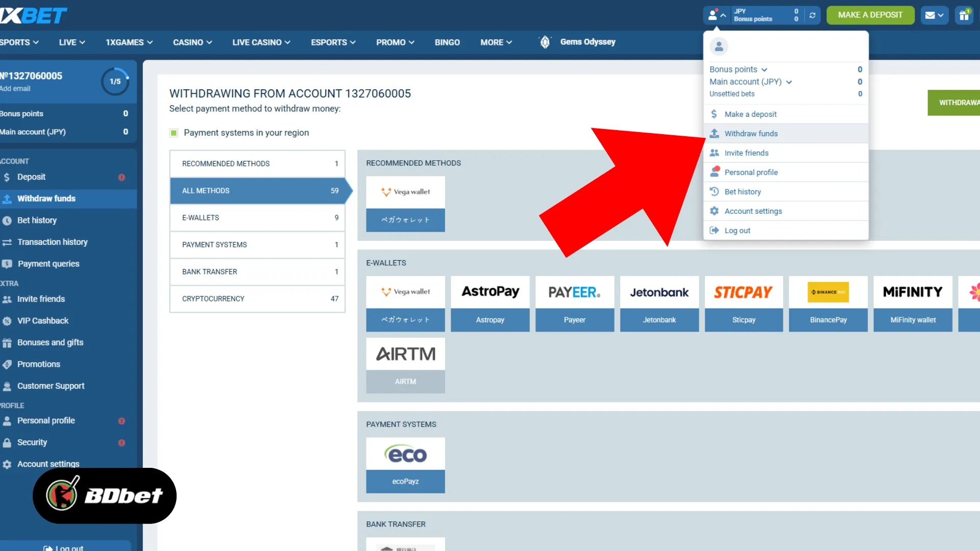Select the BANK TRANSFER category tab
The image size is (980, 551).
(x=258, y=272)
